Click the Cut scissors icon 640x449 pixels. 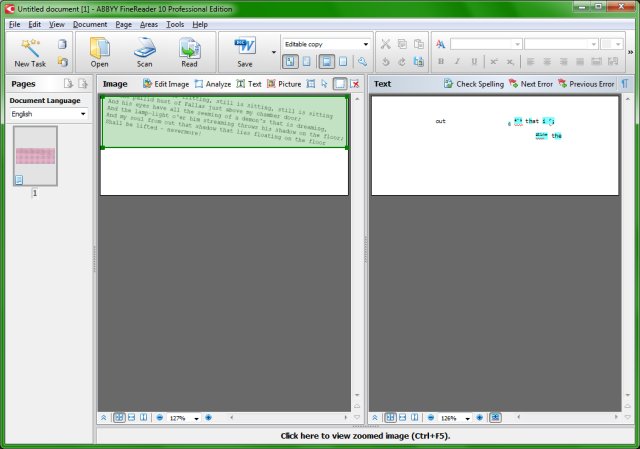(385, 44)
